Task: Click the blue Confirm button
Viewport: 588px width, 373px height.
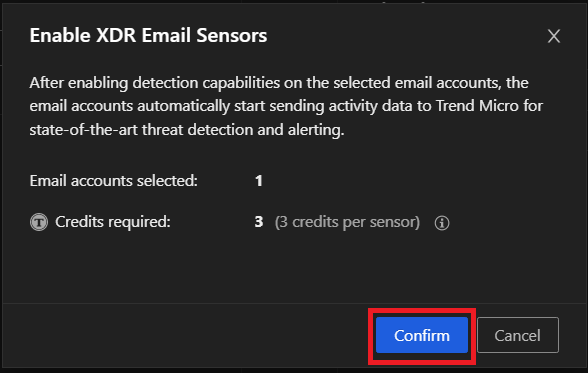Action: [422, 335]
